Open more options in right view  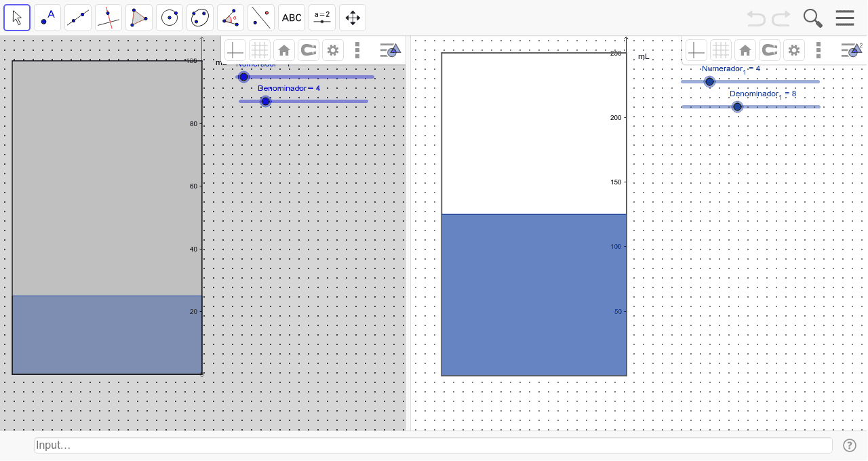pos(818,50)
